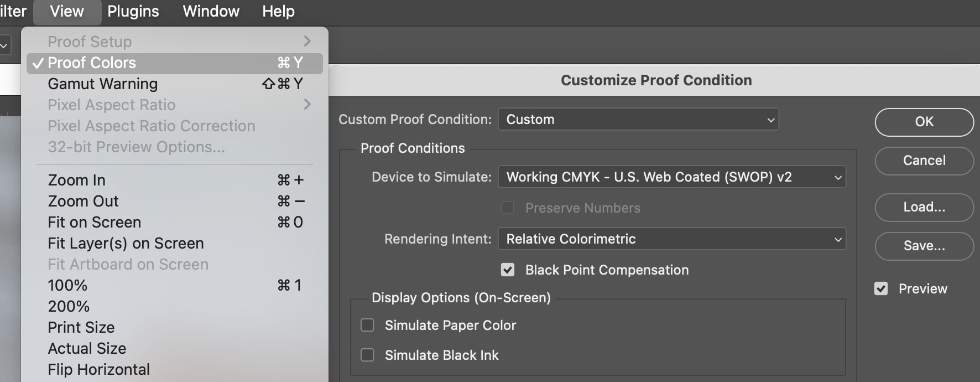Screen dimensions: 980x382
Task: Click the Save... button
Action: [924, 246]
